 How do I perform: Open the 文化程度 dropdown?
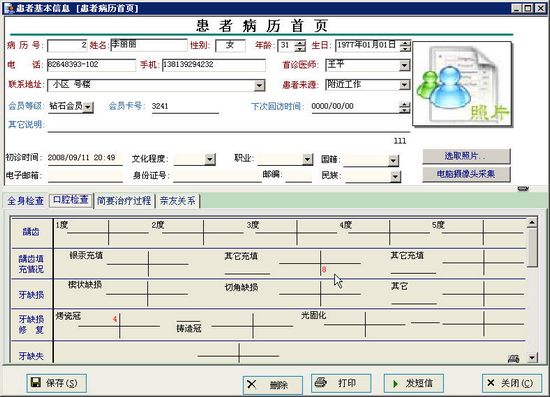coord(210,159)
